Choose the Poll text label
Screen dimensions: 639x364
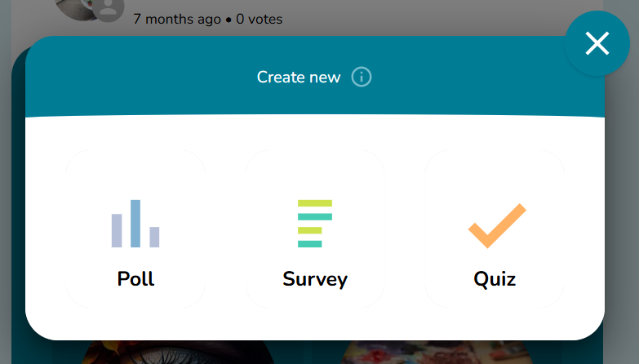click(135, 279)
